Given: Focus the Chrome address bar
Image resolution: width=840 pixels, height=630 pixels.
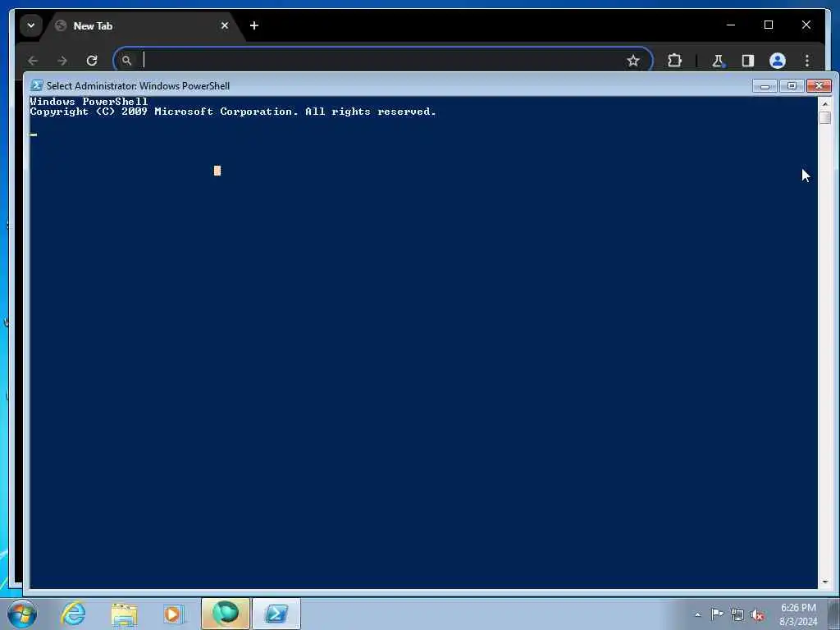Looking at the screenshot, I should click(382, 60).
